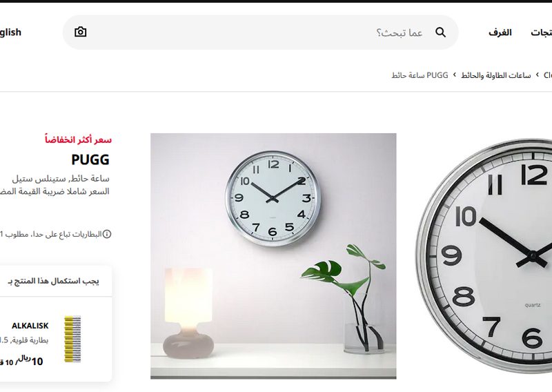Open the الغرف menu item

tap(500, 32)
